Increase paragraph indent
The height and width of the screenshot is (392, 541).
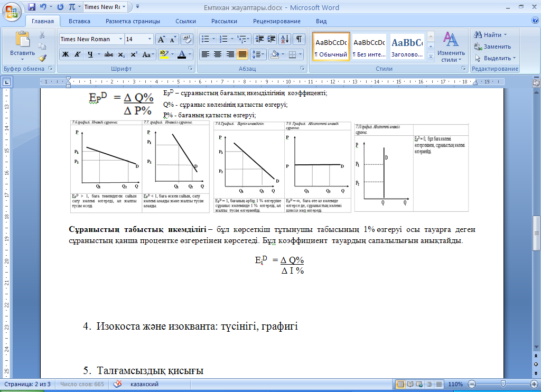click(271, 39)
